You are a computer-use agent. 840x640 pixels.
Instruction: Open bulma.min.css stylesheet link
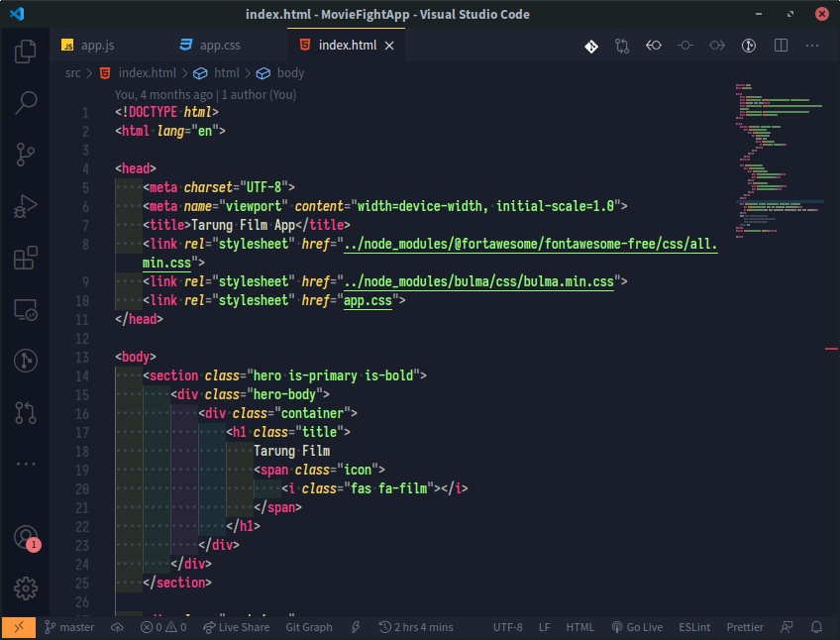pyautogui.click(x=478, y=281)
